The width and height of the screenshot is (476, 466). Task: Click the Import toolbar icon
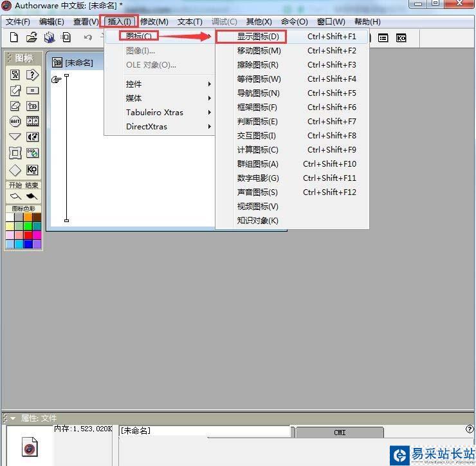coord(66,37)
